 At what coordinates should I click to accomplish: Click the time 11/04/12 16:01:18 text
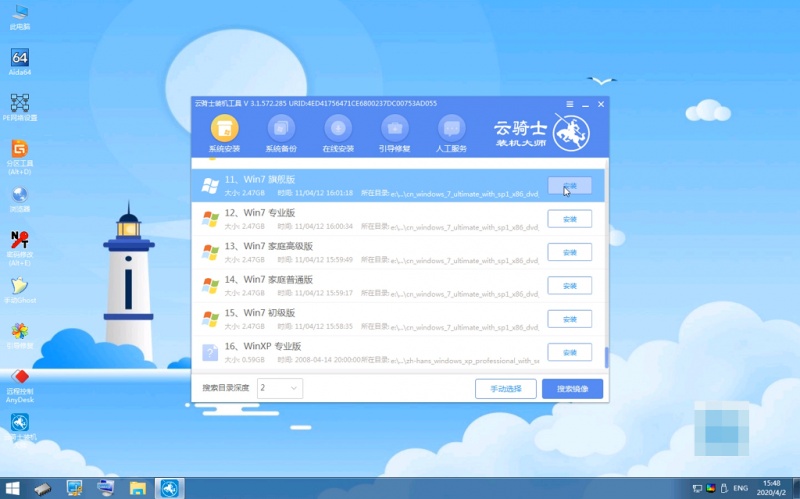315,193
